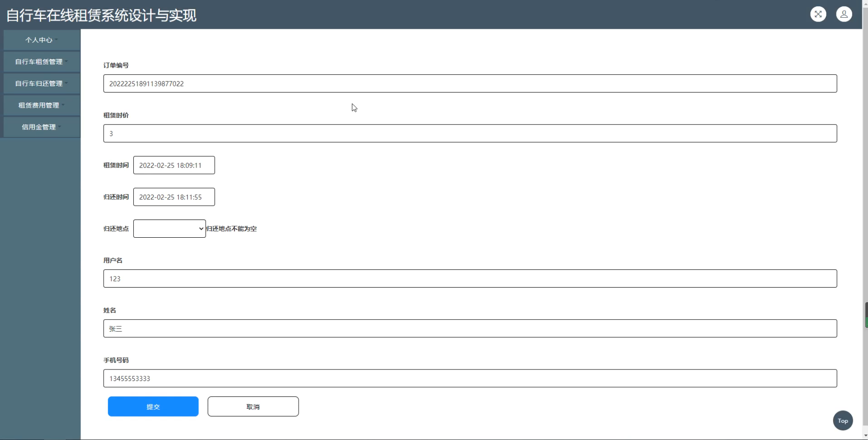Image resolution: width=868 pixels, height=440 pixels.
Task: Expand the 信用金管理 sidebar menu
Action: (x=42, y=127)
